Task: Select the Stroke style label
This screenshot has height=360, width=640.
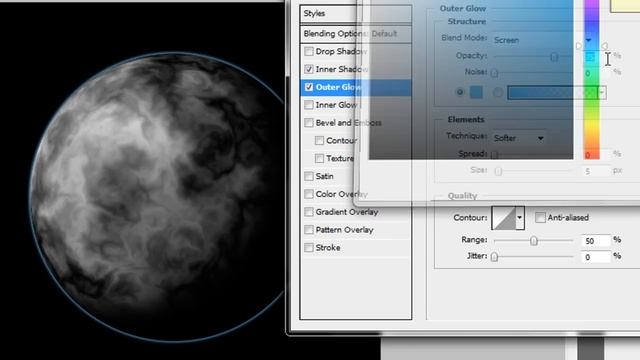Action: [328, 248]
